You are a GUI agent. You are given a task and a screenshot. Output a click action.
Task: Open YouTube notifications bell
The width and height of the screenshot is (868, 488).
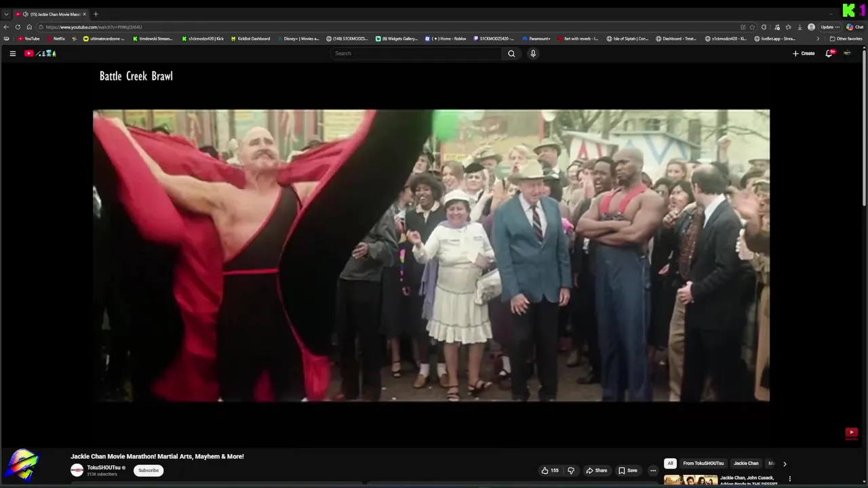[829, 54]
